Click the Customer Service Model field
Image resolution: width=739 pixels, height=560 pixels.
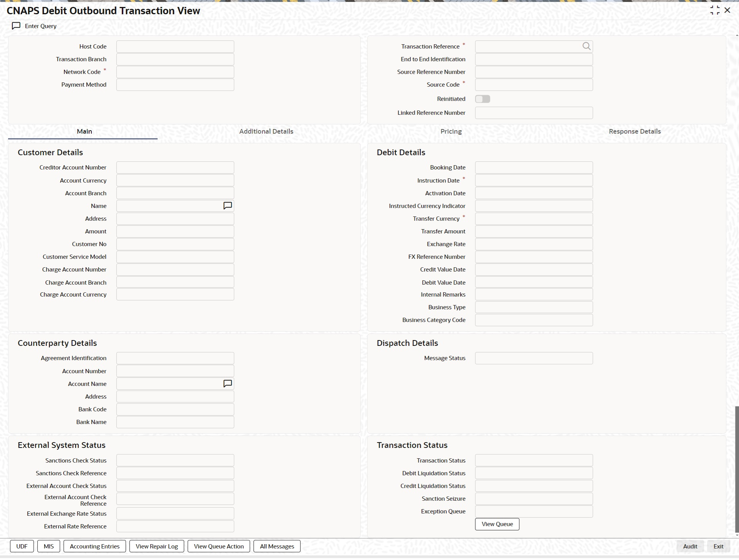coord(175,257)
